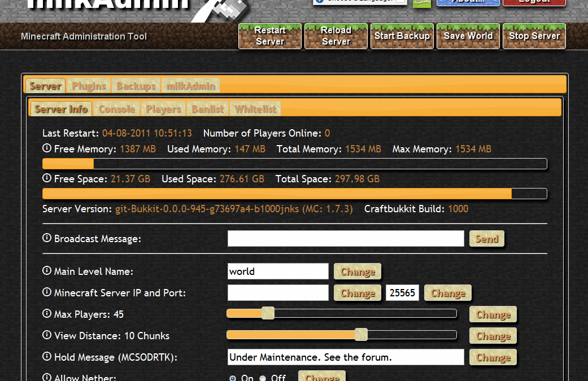Viewport: 588px width, 381px height.
Task: Click info icon beside Max Players
Action: [x=47, y=313]
